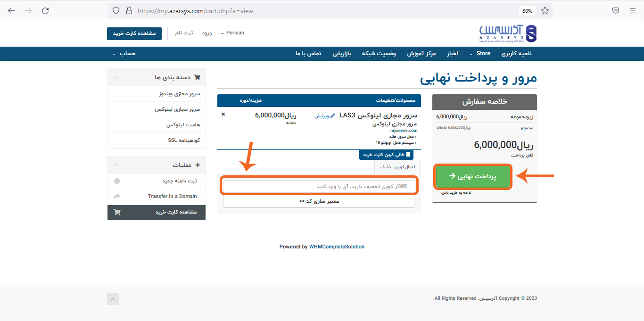
Task: Select هاست لینوکس category
Action: tap(157, 125)
